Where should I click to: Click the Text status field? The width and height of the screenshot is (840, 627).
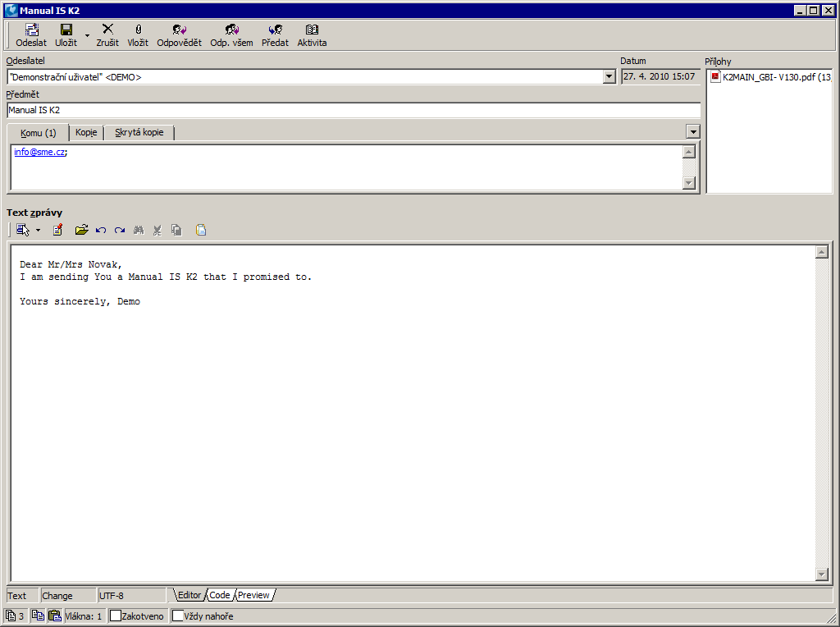point(22,595)
